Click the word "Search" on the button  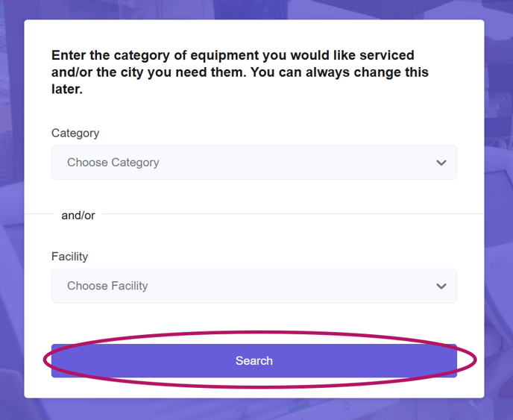point(254,361)
